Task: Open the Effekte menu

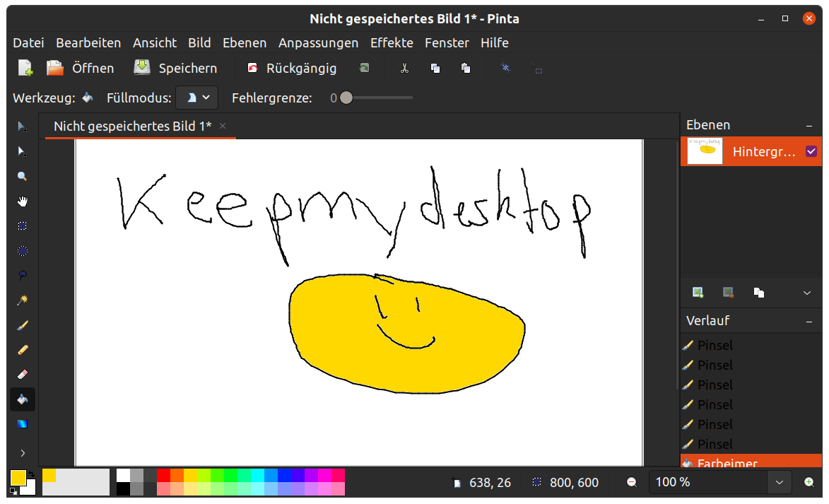Action: 392,43
